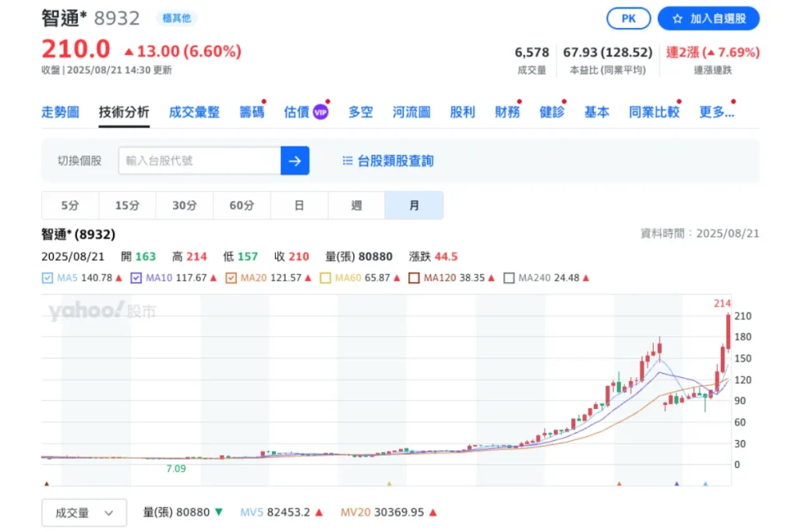Click the 成交量 6,578 figure
The height and width of the screenshot is (532, 798).
point(531,52)
